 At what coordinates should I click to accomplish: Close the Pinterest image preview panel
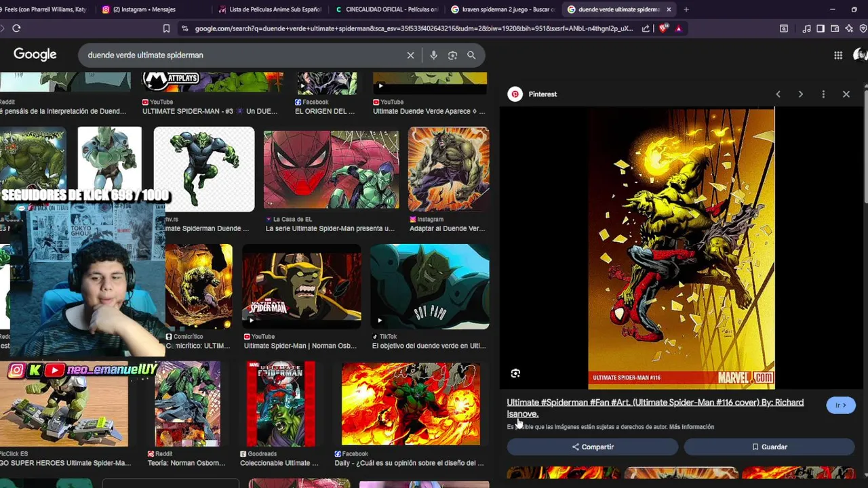point(846,94)
